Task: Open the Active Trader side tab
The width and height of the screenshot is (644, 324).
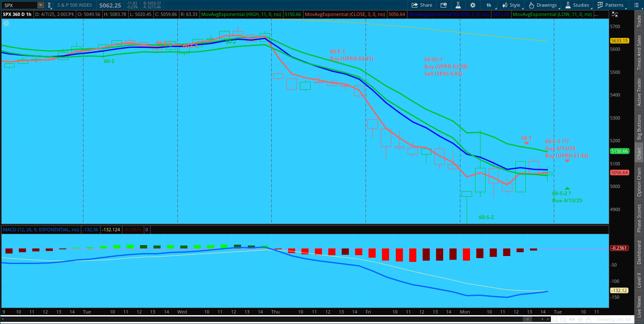Action: pyautogui.click(x=639, y=92)
